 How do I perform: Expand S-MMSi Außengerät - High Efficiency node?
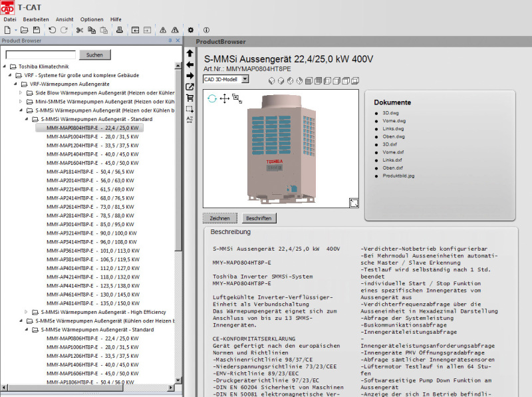26,312
